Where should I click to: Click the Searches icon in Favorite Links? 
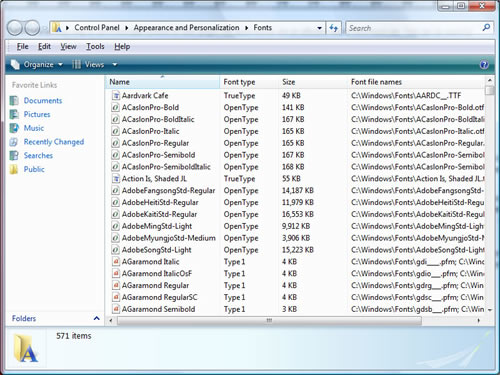point(14,156)
